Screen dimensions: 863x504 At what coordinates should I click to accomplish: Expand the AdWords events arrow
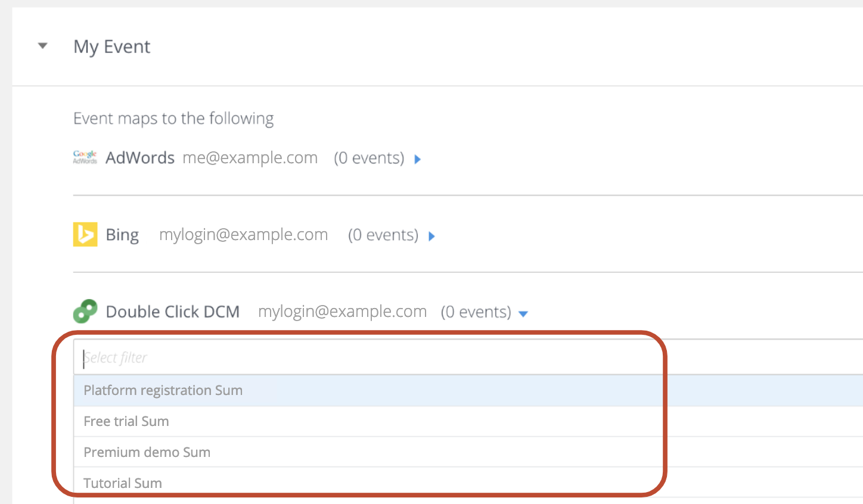[418, 159]
